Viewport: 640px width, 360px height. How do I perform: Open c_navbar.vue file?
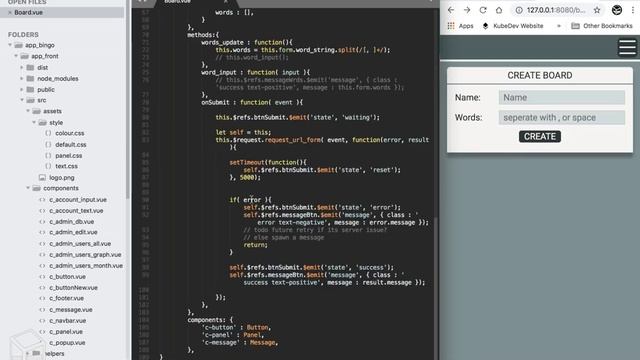click(67, 320)
